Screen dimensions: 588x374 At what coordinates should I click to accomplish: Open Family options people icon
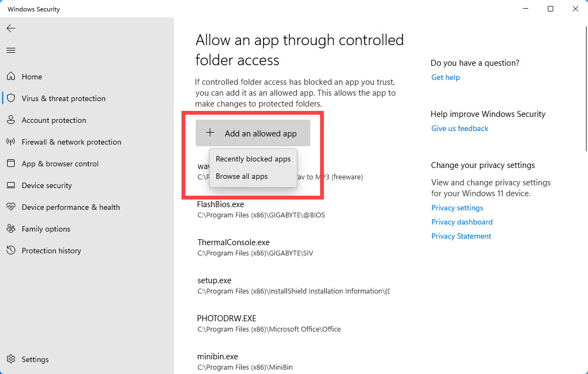(x=11, y=229)
